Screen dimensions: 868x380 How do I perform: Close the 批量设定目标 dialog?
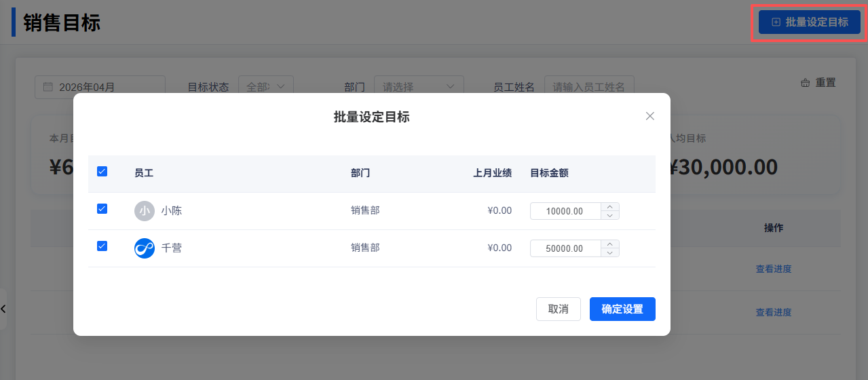click(x=649, y=116)
